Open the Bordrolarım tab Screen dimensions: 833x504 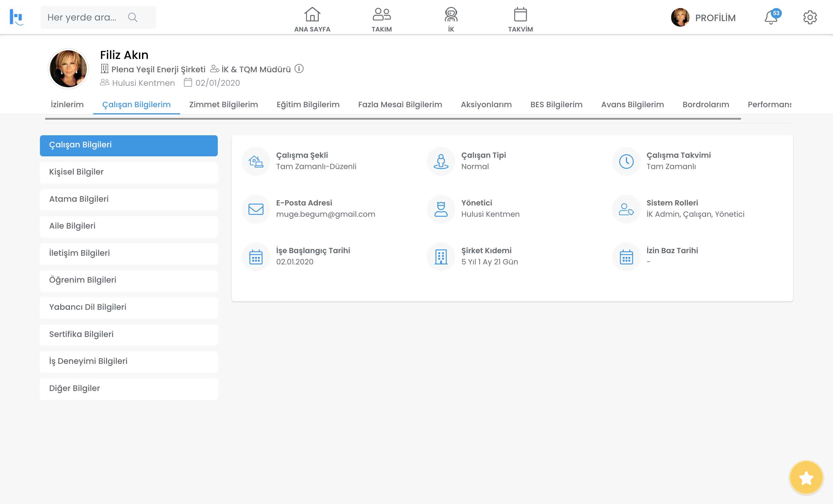705,104
